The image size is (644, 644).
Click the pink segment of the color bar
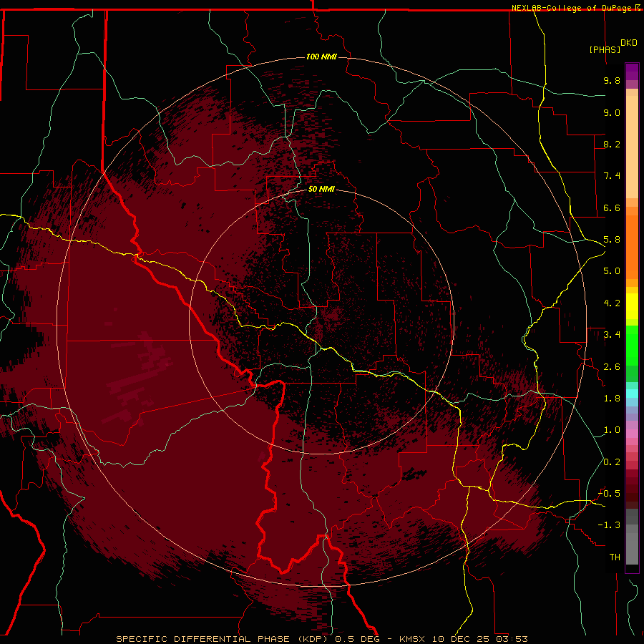click(632, 434)
